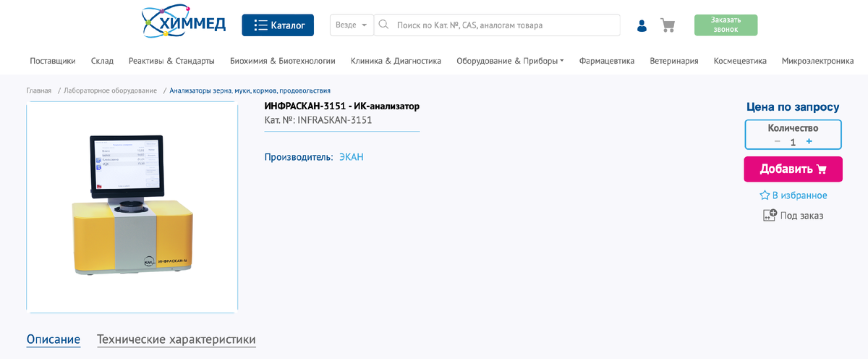The width and height of the screenshot is (868, 359).
Task: Go to Главная breadcrumb
Action: 39,90
